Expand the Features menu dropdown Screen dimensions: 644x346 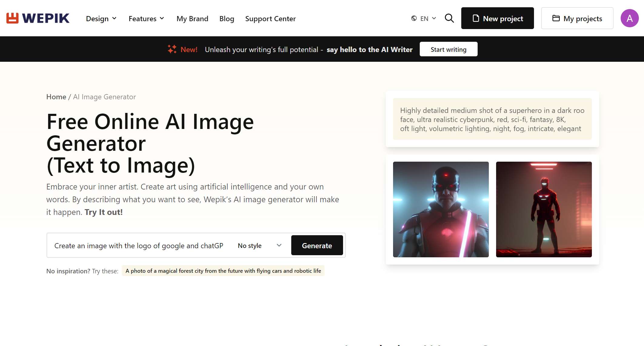[x=146, y=19]
